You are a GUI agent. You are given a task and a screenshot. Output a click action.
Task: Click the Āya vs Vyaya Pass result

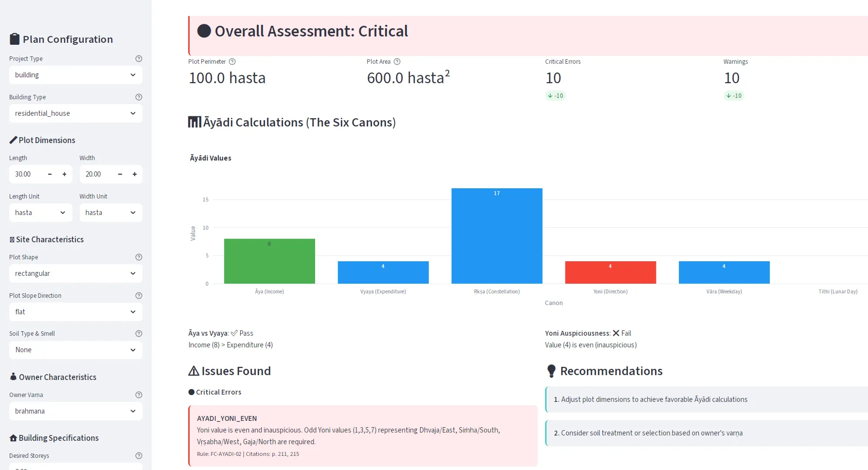221,333
